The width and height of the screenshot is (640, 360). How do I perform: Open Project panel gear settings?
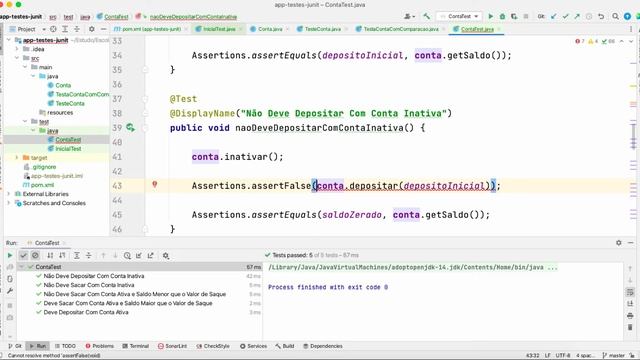click(x=91, y=29)
